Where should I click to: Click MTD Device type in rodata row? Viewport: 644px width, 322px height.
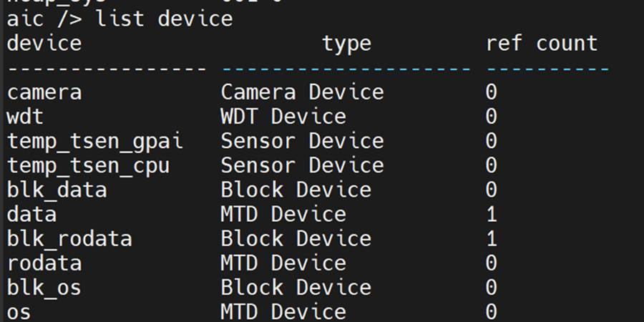tap(283, 263)
